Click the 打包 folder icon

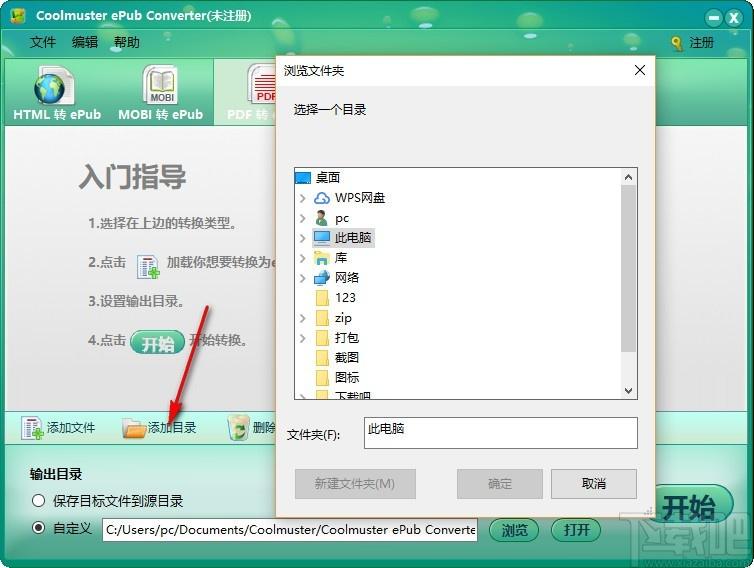322,338
